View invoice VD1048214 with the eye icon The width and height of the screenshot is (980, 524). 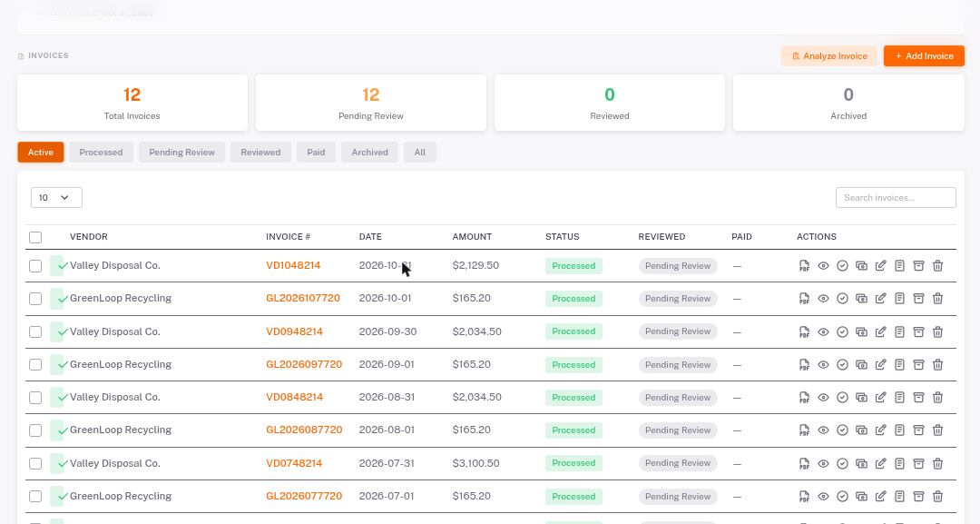(x=823, y=266)
